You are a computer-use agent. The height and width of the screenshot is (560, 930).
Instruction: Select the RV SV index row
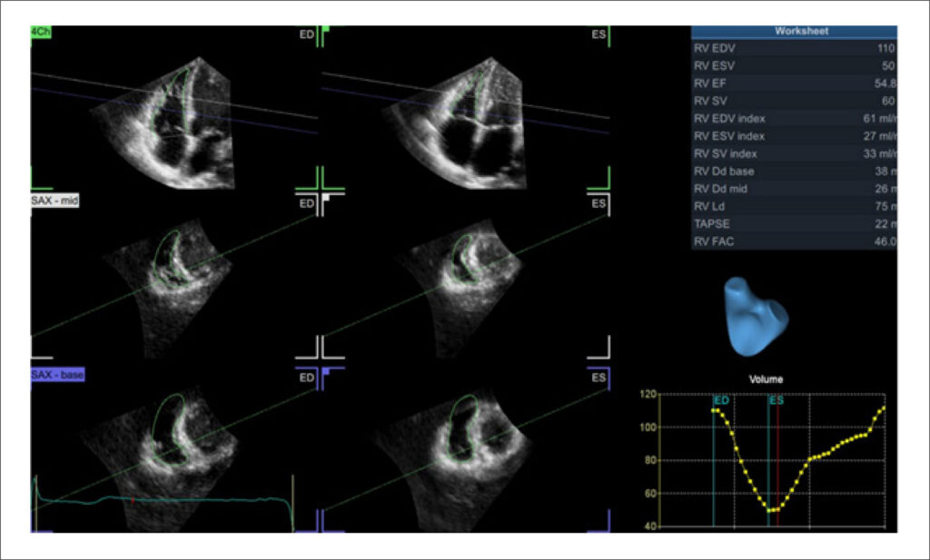coord(794,154)
